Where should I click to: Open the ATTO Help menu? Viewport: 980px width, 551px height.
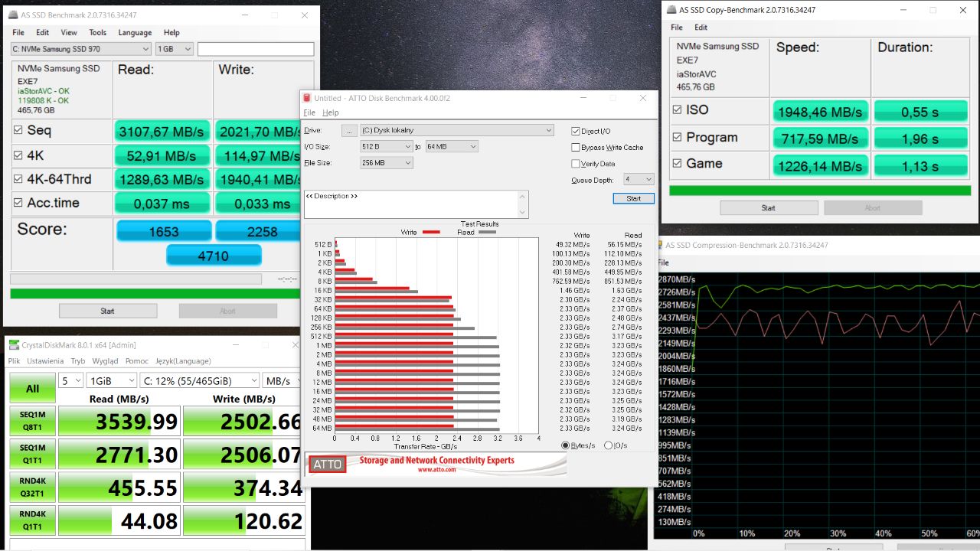330,113
